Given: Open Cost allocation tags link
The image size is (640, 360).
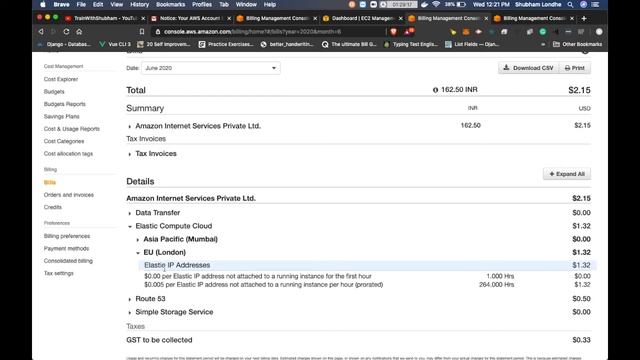Looking at the screenshot, I should click(68, 153).
